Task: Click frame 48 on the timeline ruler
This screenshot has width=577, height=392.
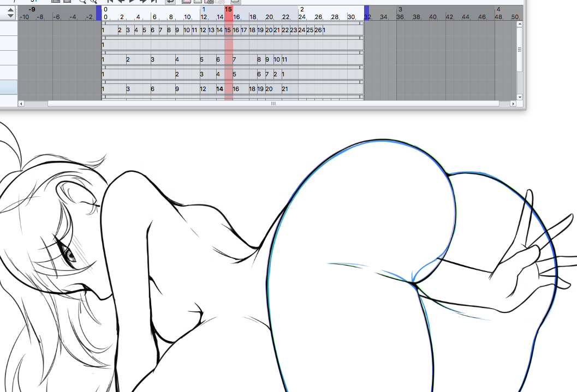Action: click(498, 17)
